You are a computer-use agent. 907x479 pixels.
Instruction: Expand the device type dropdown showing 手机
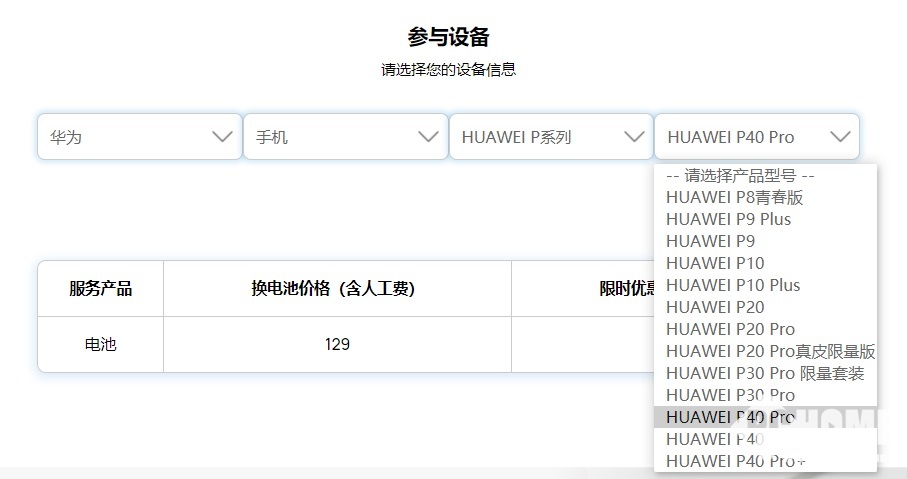(345, 137)
